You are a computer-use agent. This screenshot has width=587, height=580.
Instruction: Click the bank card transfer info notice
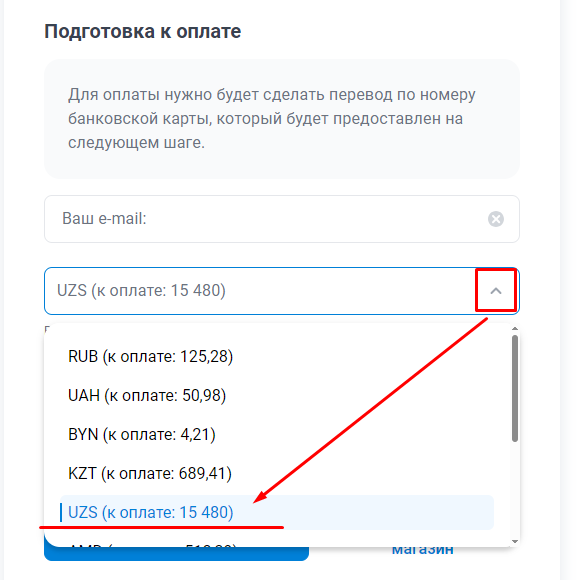[x=282, y=119]
